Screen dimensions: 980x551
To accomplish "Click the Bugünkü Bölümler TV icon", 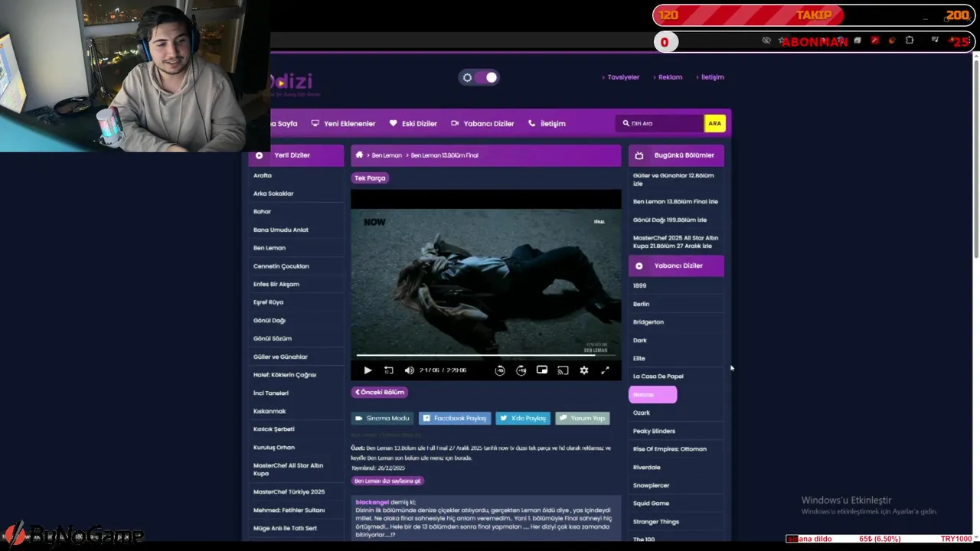I will coord(639,155).
